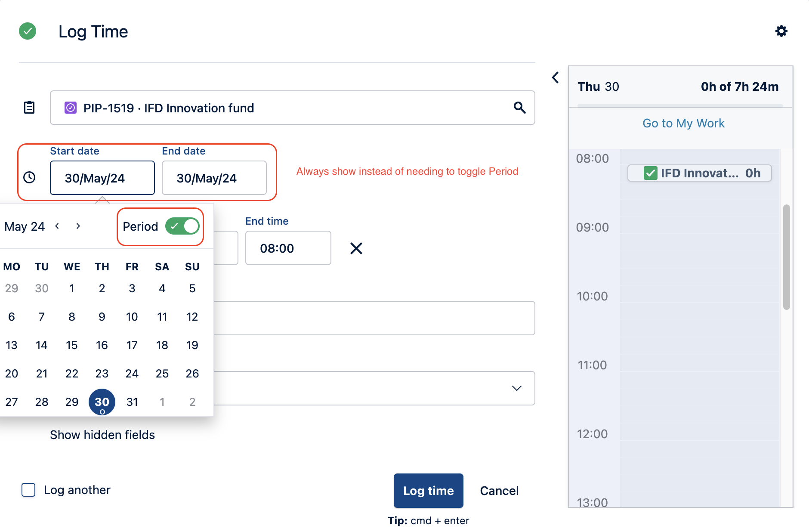Image resolution: width=809 pixels, height=532 pixels.
Task: Toggle checkbox on IFD Innovat... calendar entry
Action: tap(650, 173)
